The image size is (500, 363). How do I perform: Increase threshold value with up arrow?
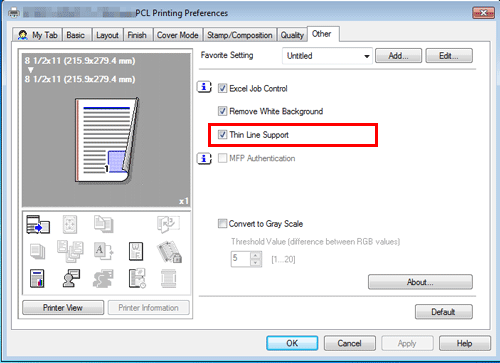(255, 255)
